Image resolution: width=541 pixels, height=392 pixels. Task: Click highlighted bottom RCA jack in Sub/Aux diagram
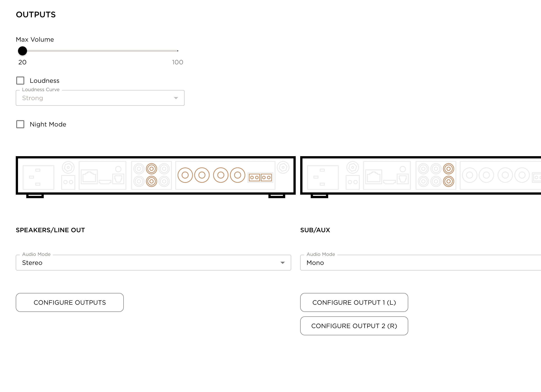(449, 181)
